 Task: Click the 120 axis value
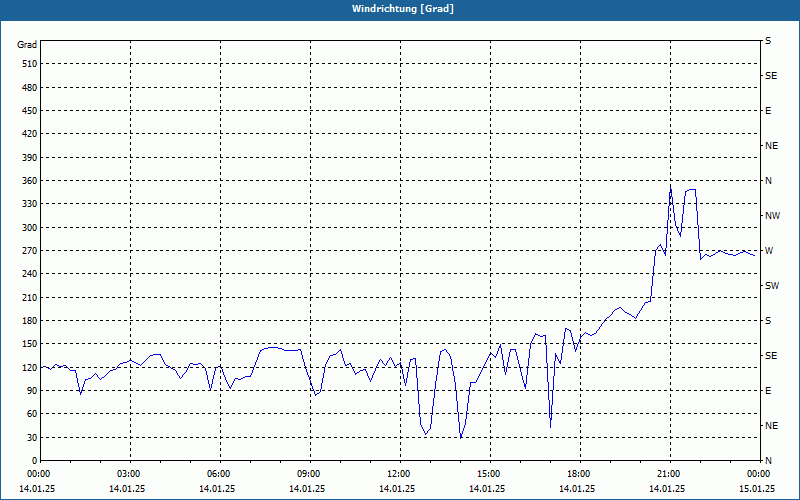(x=30, y=367)
